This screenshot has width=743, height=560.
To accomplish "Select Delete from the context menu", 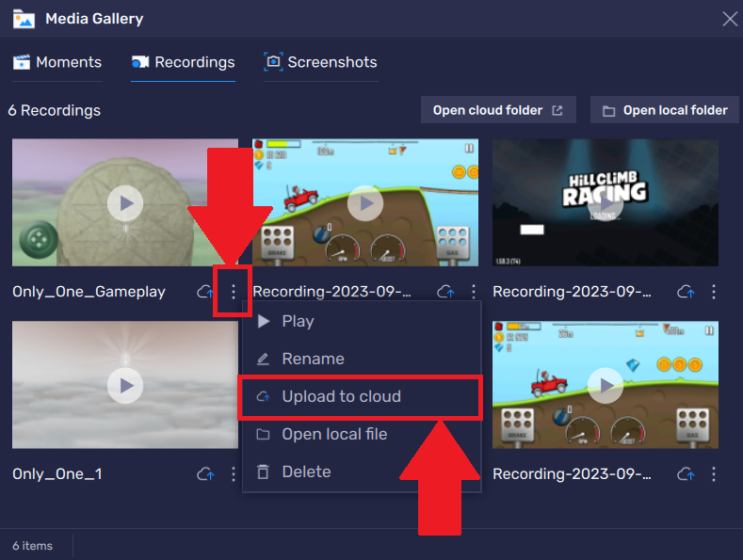I will coord(306,472).
